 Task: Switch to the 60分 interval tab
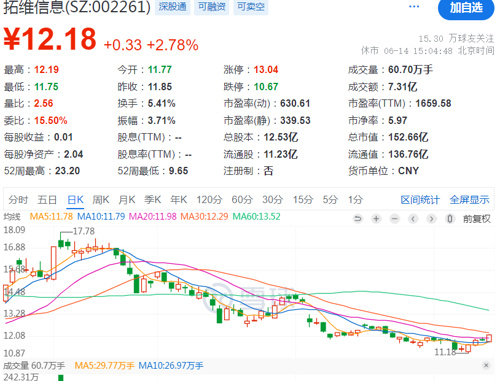click(242, 200)
